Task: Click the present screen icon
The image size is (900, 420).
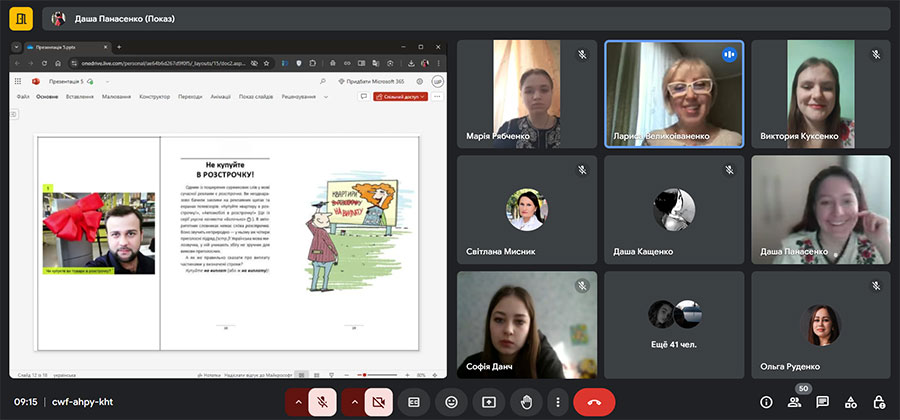Action: tap(489, 401)
